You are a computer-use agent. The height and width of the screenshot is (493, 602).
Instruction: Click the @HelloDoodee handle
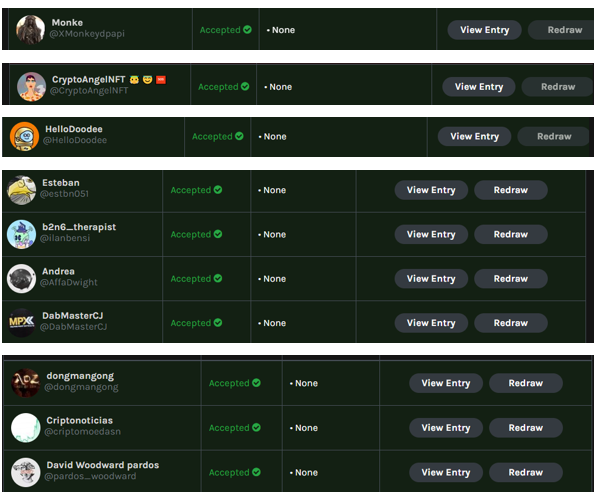tap(75, 140)
